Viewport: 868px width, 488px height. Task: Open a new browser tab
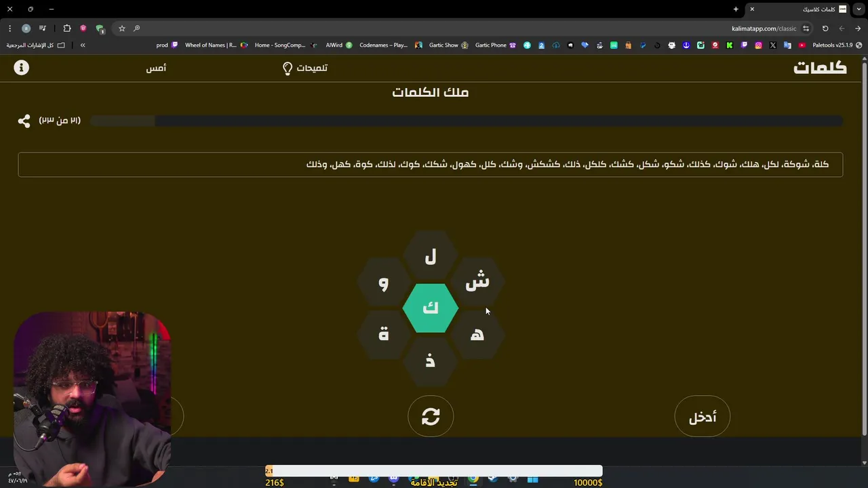[736, 9]
